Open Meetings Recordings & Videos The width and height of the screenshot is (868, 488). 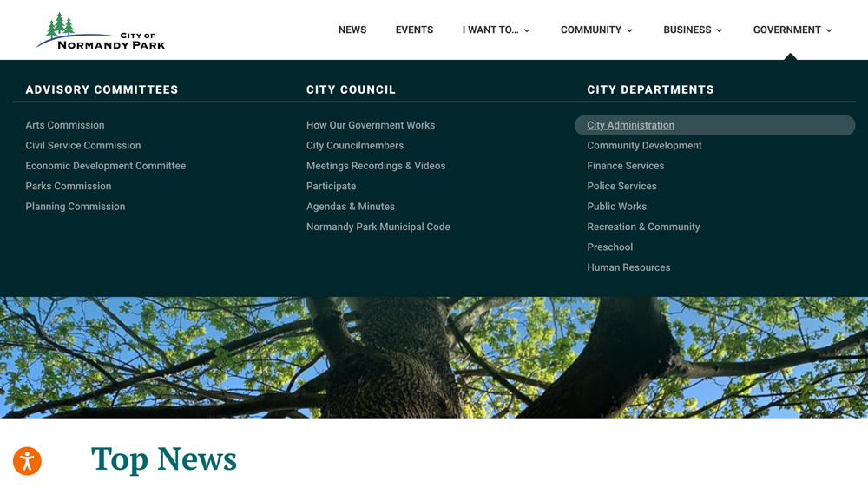coord(376,166)
